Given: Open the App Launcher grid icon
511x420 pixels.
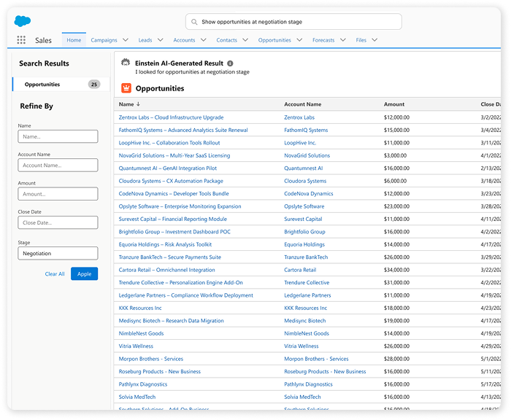Looking at the screenshot, I should (21, 40).
